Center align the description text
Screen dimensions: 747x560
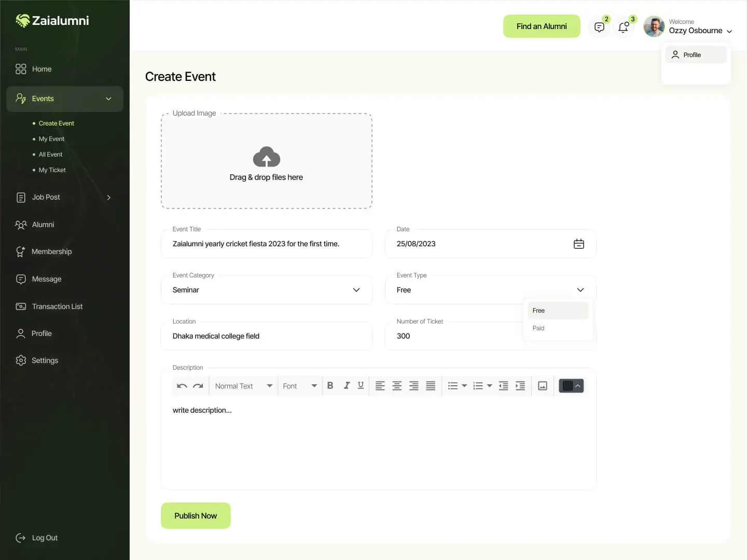point(397,386)
